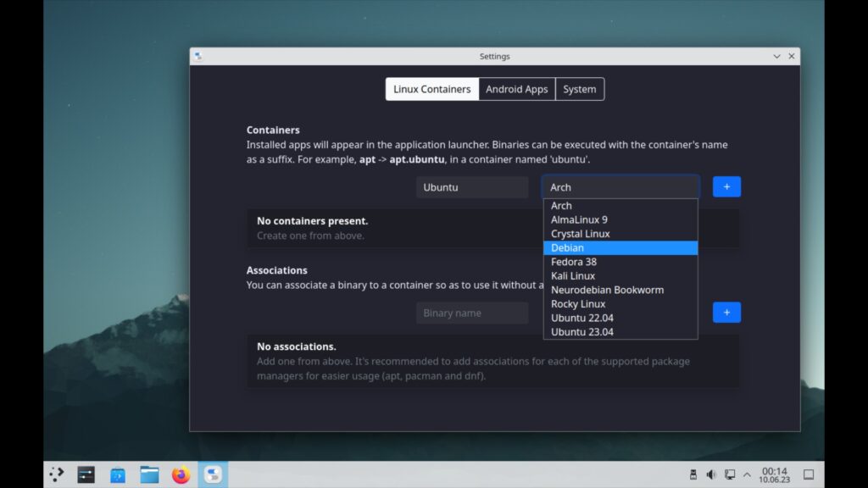Open the sliders icon app in the taskbar

coord(86,474)
